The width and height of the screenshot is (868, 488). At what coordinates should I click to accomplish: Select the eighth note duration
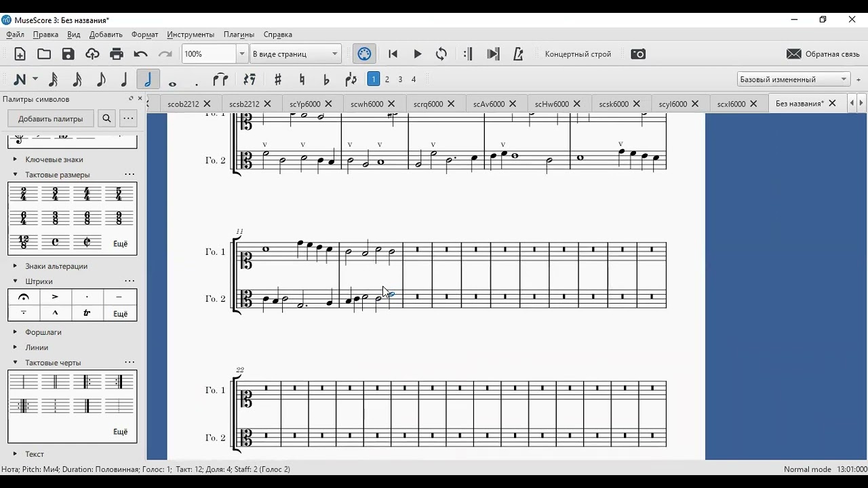(x=101, y=79)
